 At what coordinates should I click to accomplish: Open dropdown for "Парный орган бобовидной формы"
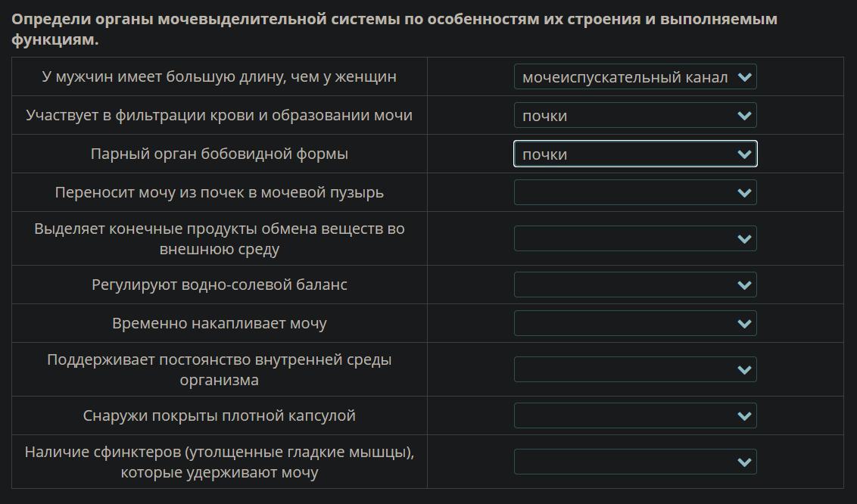634,154
